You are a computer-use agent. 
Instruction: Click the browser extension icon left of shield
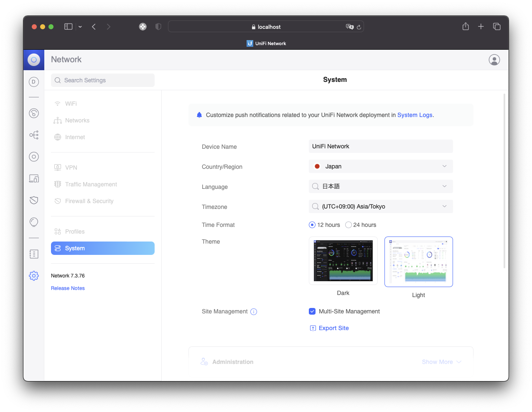click(x=143, y=27)
